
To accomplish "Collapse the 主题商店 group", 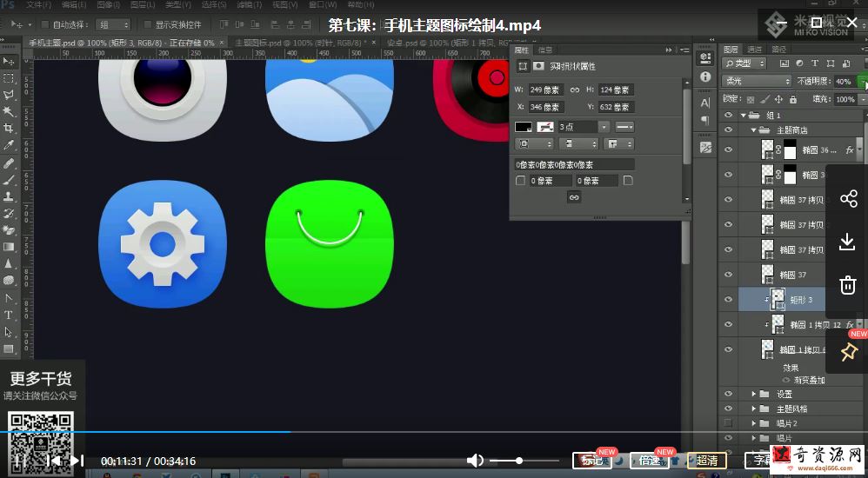I will [753, 130].
